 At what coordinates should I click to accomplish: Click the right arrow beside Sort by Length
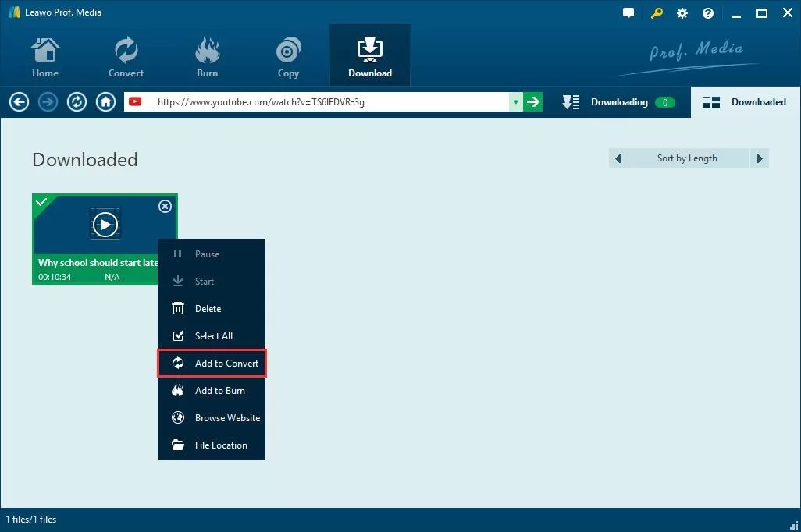(759, 158)
